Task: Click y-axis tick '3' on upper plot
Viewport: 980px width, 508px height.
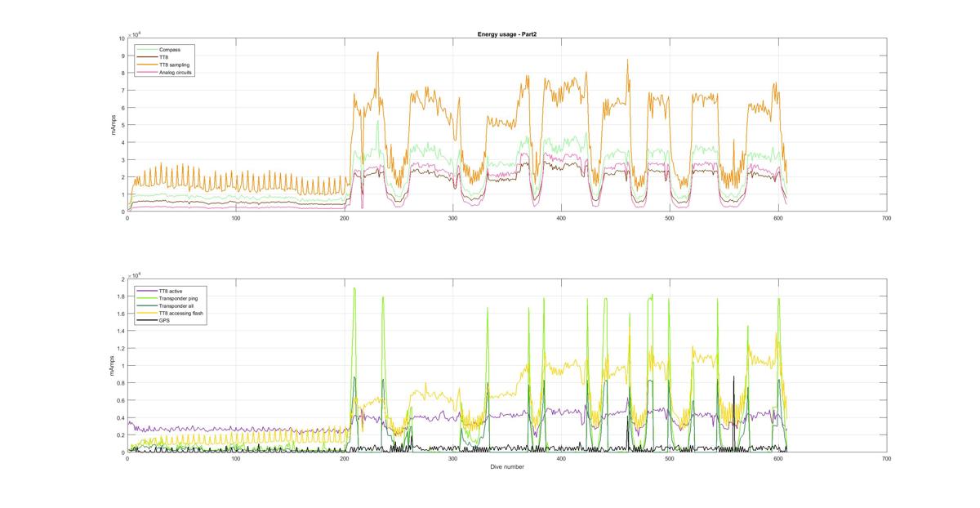Action: (x=122, y=160)
